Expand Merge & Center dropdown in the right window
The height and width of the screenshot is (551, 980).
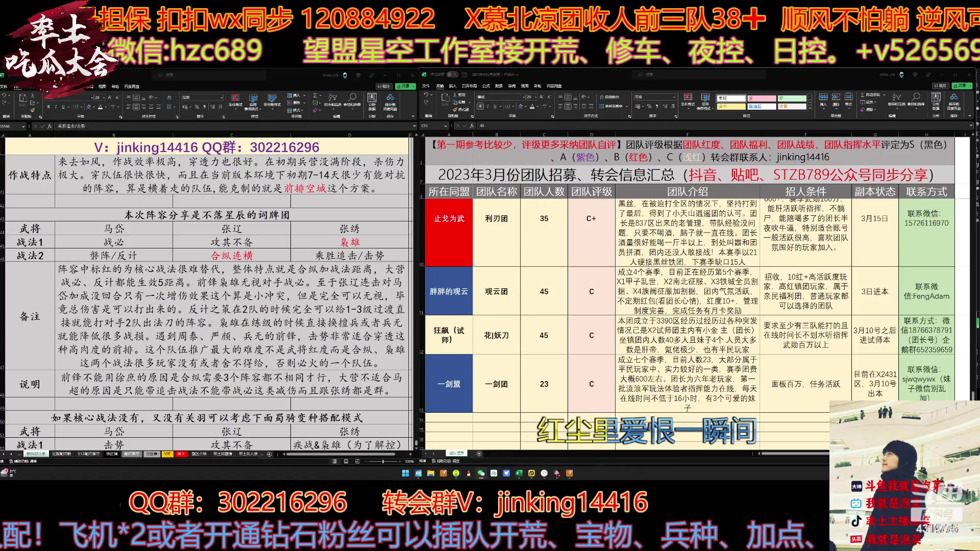[627, 106]
